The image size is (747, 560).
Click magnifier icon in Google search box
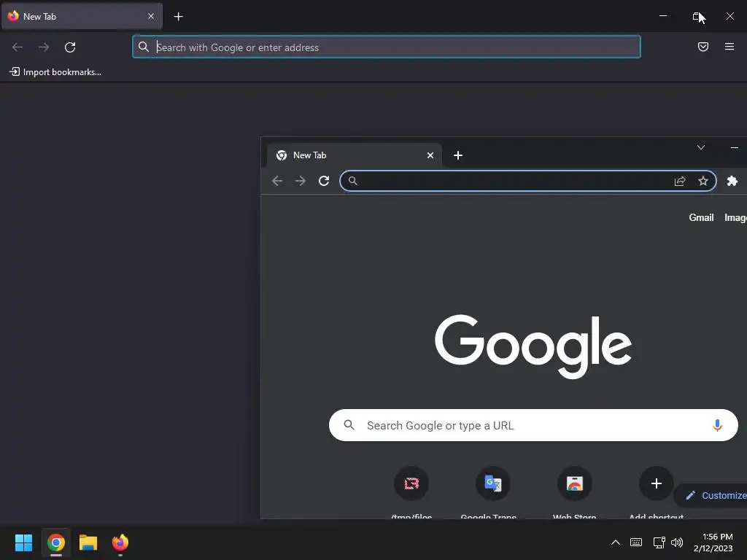[349, 425]
